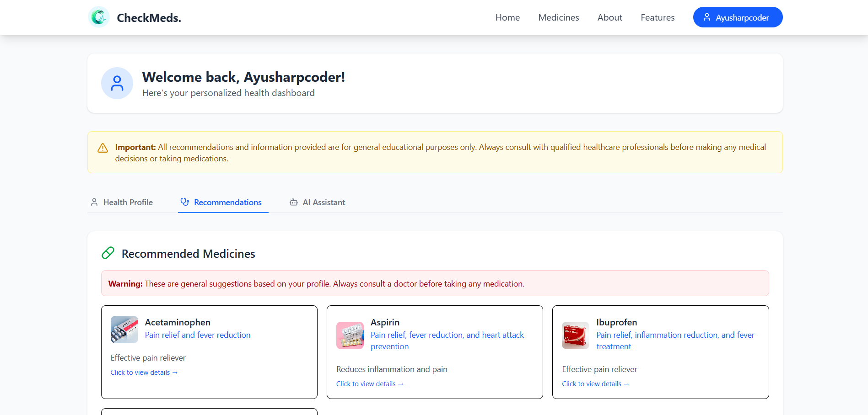
Task: Click Aspirin's heart attack prevention description
Action: [447, 341]
